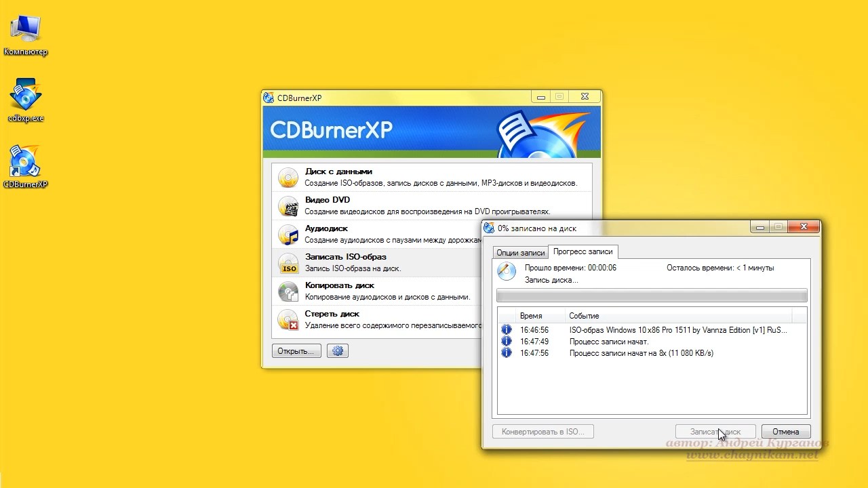
Task: Select the Записать ISO-образ option
Action: [x=377, y=263]
